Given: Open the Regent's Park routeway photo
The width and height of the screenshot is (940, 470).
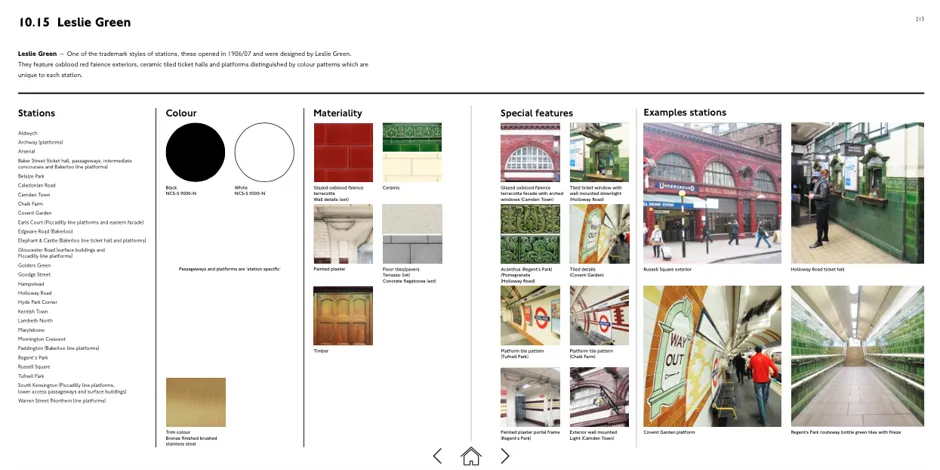Looking at the screenshot, I should [x=857, y=356].
